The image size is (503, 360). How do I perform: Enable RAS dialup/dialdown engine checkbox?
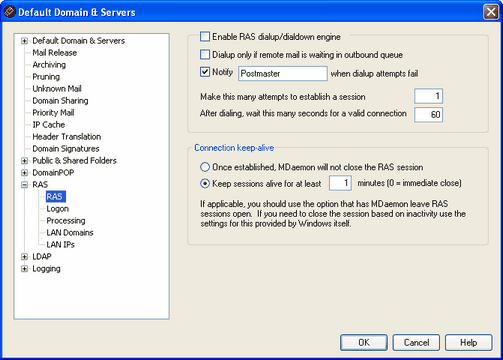tap(205, 36)
